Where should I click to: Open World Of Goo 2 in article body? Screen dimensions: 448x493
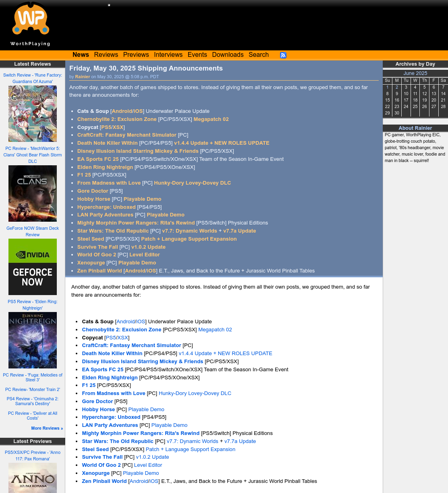[101, 465]
